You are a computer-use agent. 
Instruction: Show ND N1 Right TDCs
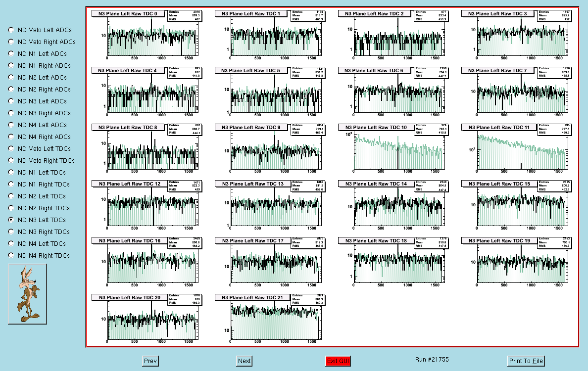(11, 184)
